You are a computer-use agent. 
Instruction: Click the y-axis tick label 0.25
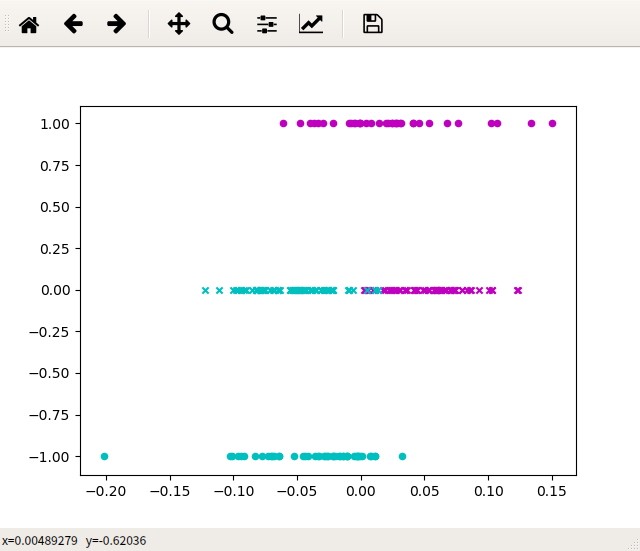coord(55,249)
